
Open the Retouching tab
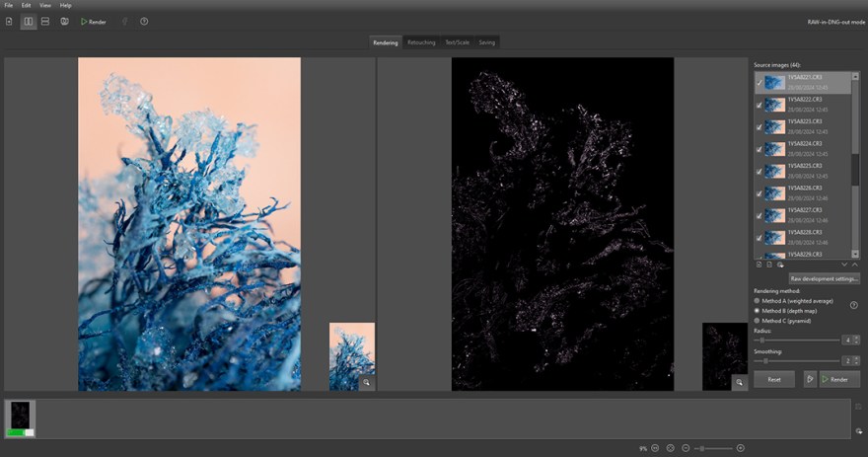click(421, 42)
